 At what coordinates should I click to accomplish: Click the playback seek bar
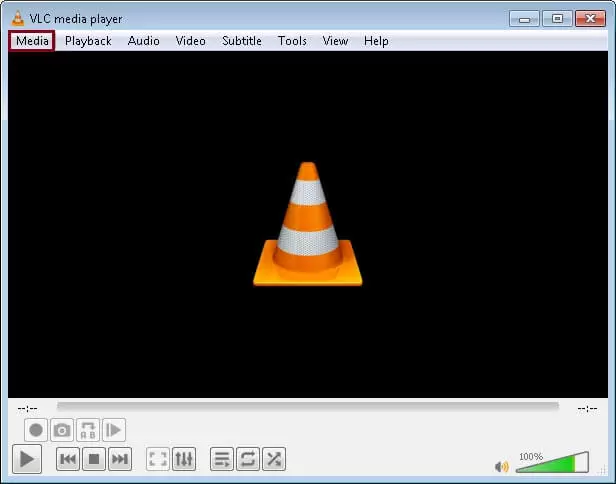[x=308, y=405]
